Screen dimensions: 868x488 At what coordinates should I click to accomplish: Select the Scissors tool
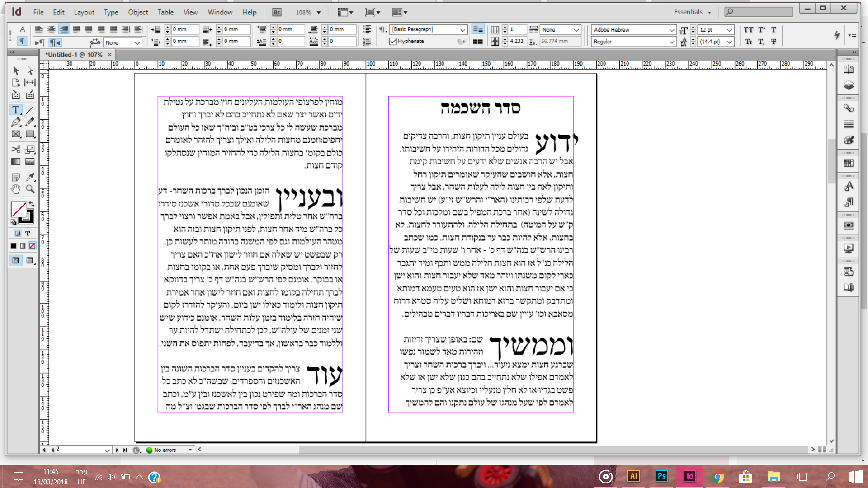coord(16,149)
